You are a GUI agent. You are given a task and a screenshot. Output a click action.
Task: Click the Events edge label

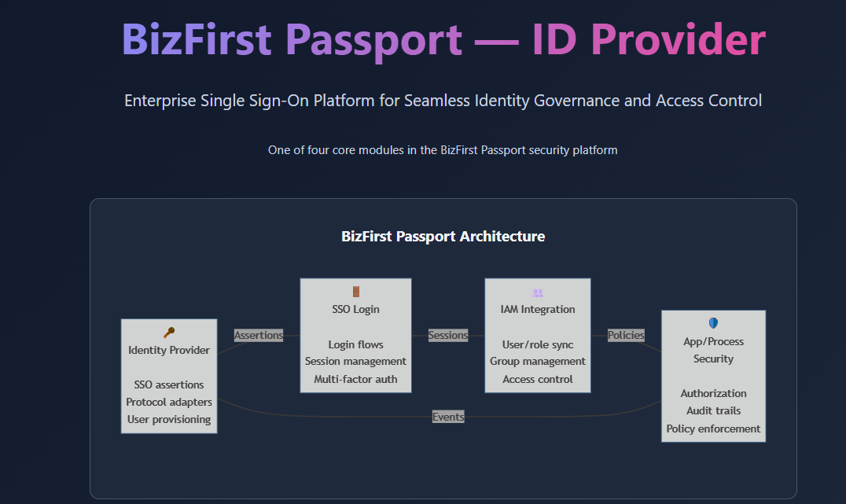coord(448,417)
